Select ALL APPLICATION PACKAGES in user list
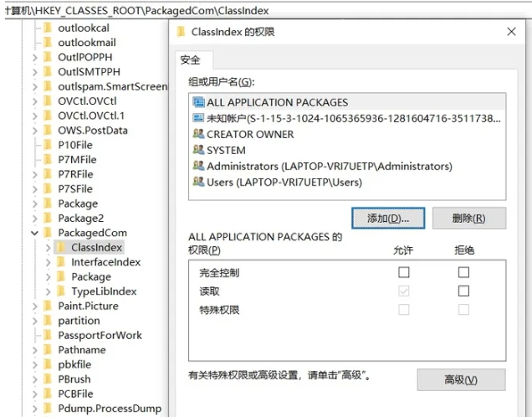Screen dimensions: 532x417 (x=347, y=102)
